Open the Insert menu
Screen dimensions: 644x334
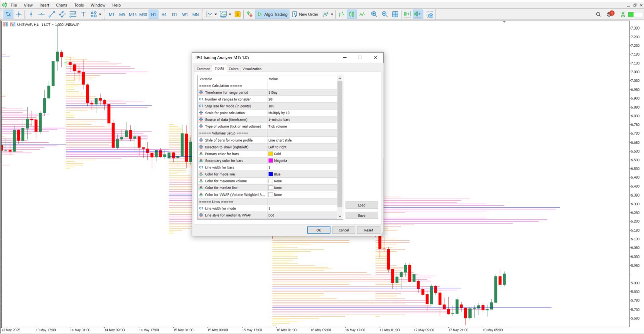(x=44, y=5)
